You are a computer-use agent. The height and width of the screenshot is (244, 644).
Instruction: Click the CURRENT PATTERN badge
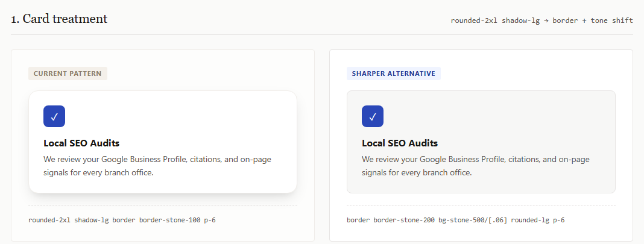(68, 74)
